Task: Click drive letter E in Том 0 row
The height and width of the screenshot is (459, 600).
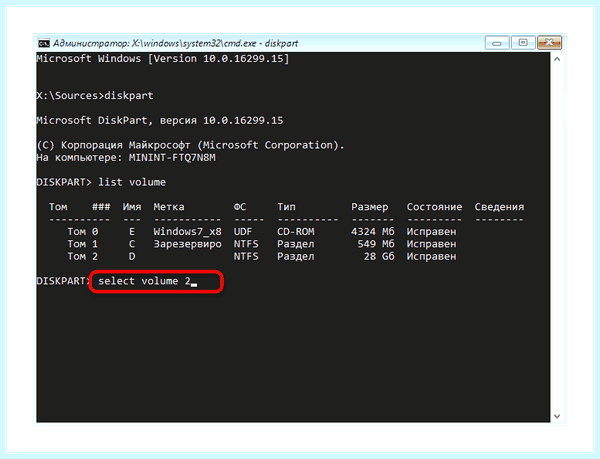Action: (132, 232)
